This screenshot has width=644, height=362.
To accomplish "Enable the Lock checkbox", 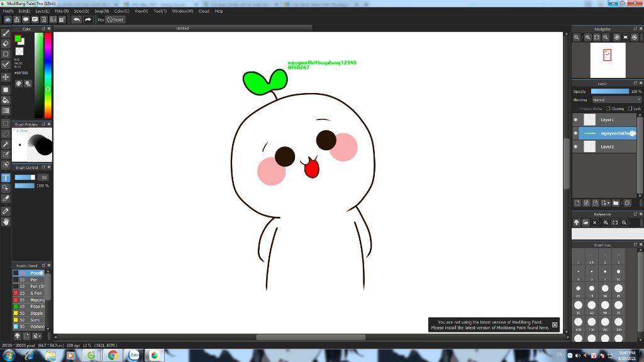I will tap(630, 108).
